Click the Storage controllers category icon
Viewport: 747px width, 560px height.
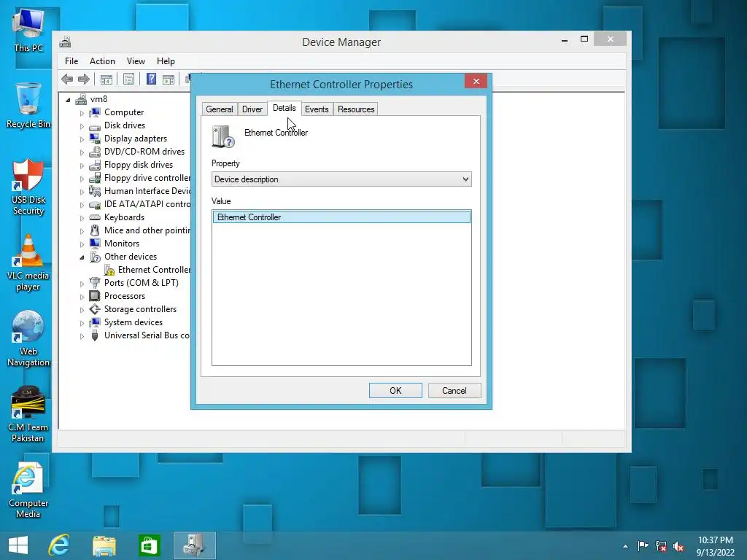tap(95, 309)
